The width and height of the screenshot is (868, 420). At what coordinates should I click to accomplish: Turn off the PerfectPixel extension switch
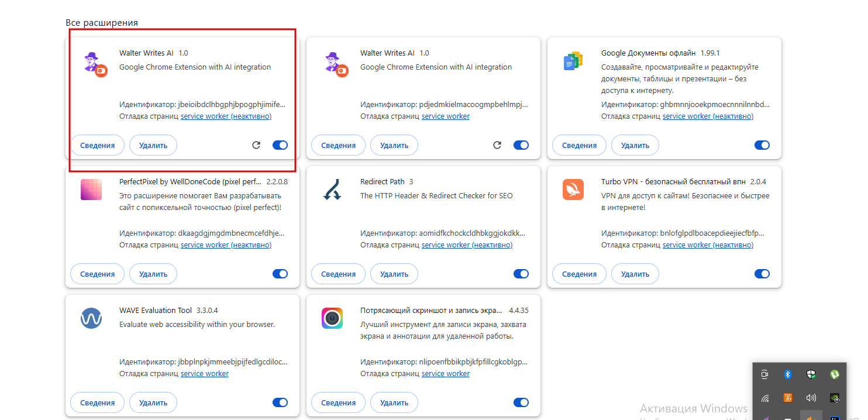click(280, 274)
